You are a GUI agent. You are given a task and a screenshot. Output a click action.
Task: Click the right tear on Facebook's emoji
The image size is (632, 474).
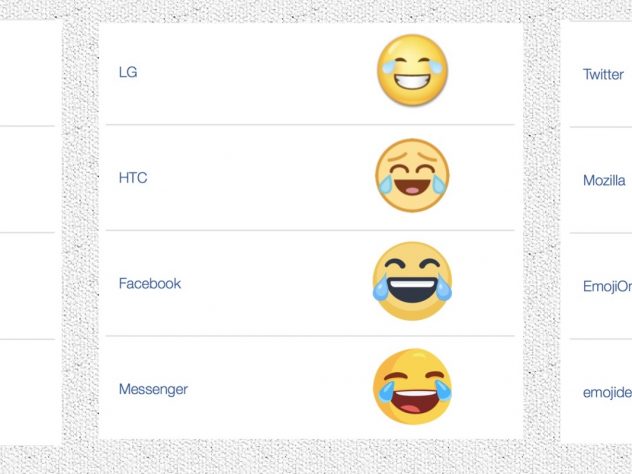(443, 288)
